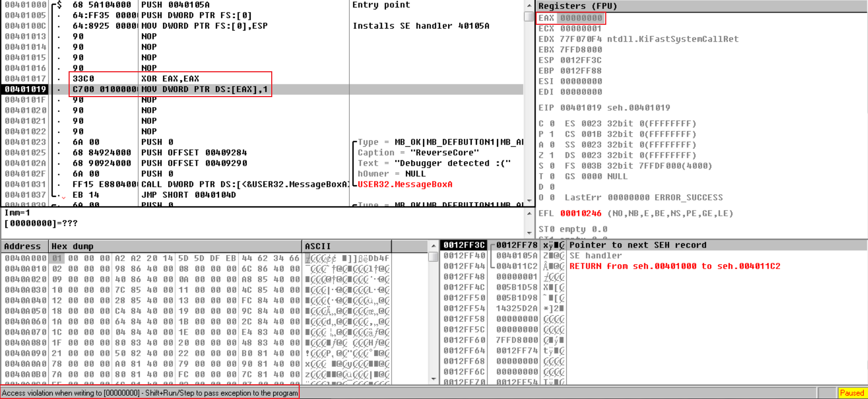Click information pane scroll up arrow
This screenshot has width=868, height=399.
[529, 213]
